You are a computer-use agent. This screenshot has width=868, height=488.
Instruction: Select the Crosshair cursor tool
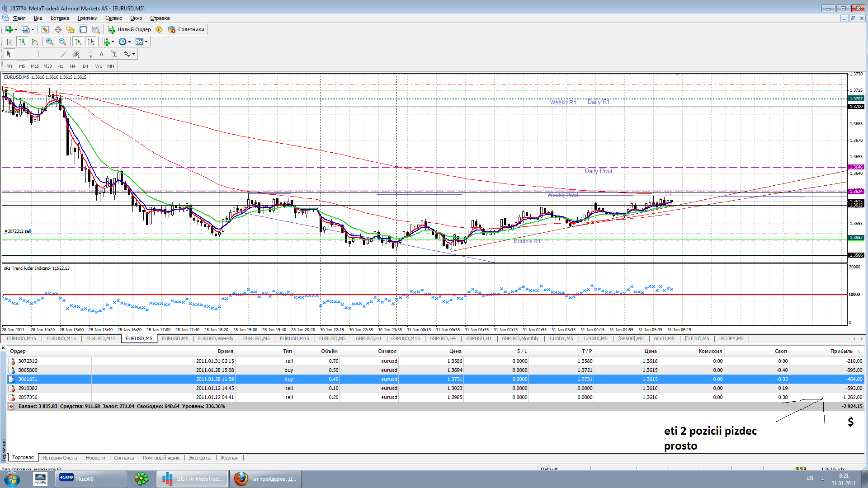(x=22, y=54)
